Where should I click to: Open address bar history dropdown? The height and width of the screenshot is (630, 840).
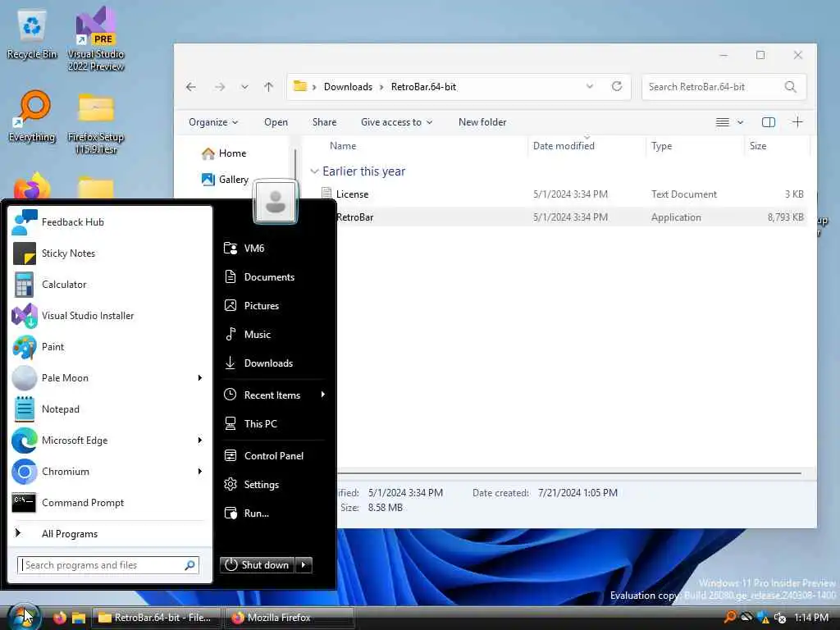[x=589, y=86]
